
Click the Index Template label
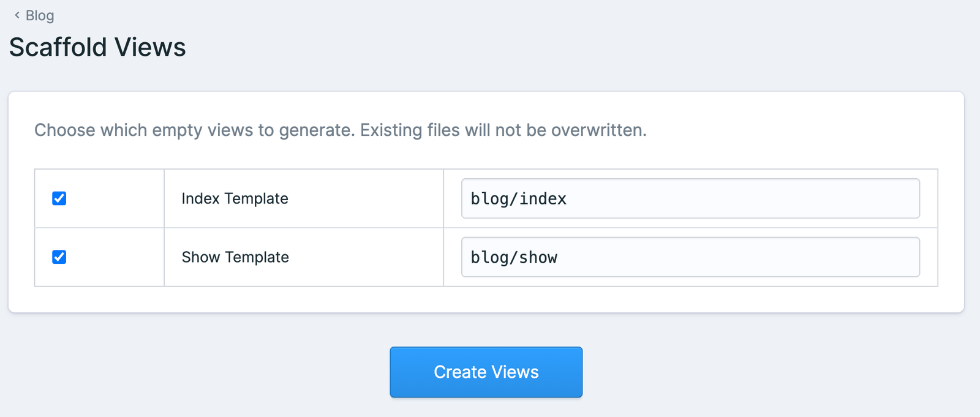click(235, 198)
